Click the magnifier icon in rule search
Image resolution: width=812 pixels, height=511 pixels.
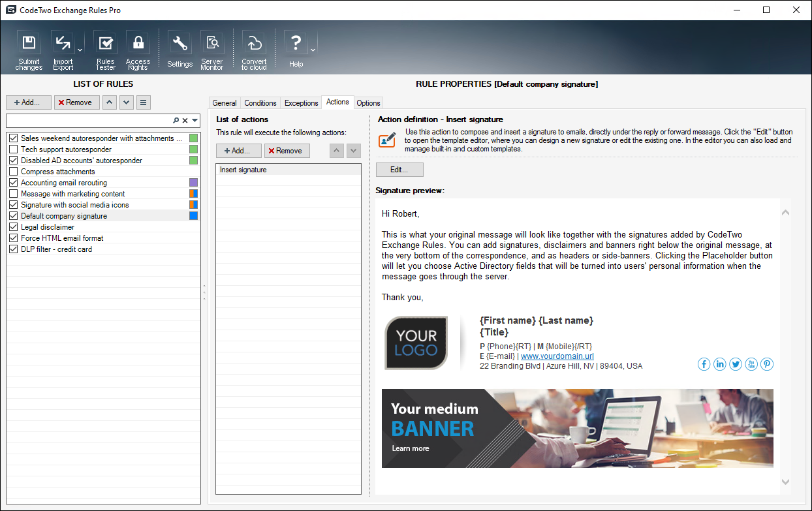[x=176, y=121]
